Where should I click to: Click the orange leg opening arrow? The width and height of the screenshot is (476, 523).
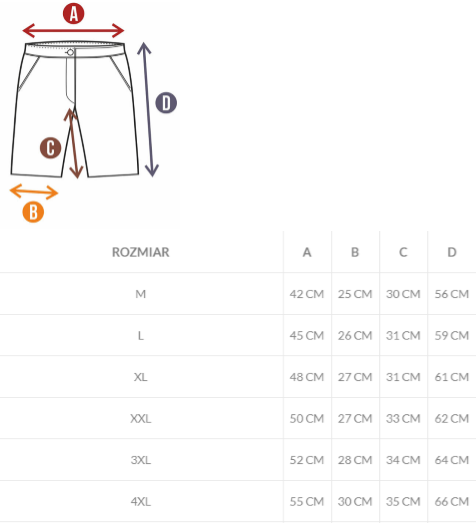tap(34, 192)
